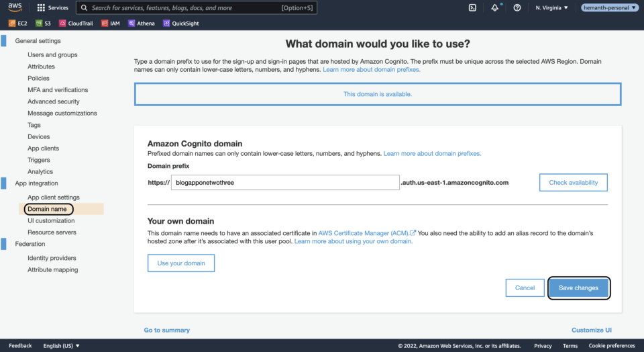Open App client settings

tap(54, 197)
